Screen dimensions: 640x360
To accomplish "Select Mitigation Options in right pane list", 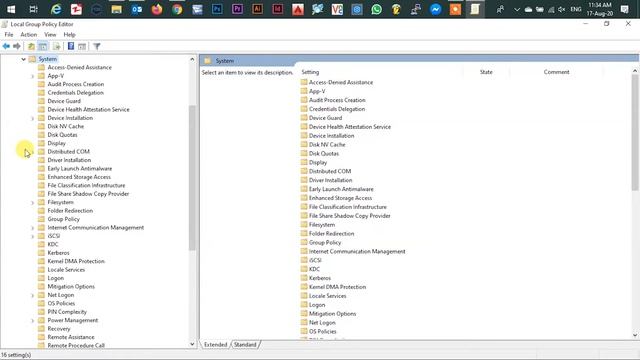I will tap(333, 314).
